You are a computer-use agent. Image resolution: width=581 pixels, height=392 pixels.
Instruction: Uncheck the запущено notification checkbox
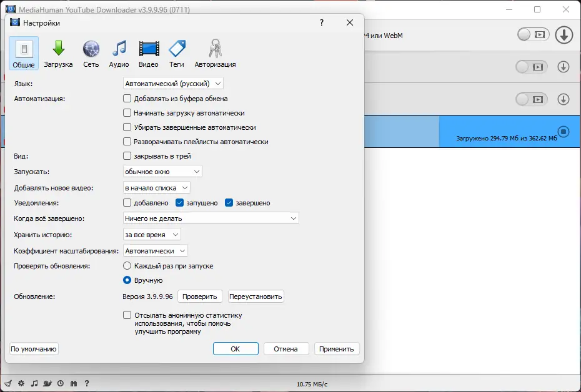click(180, 202)
